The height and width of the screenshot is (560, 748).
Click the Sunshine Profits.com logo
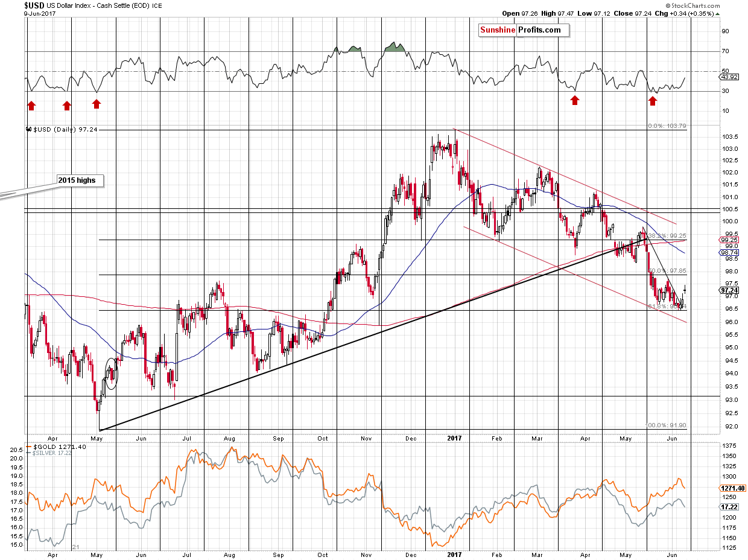click(523, 30)
